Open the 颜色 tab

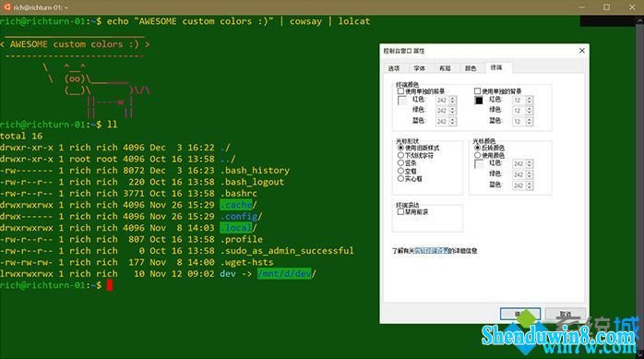471,68
